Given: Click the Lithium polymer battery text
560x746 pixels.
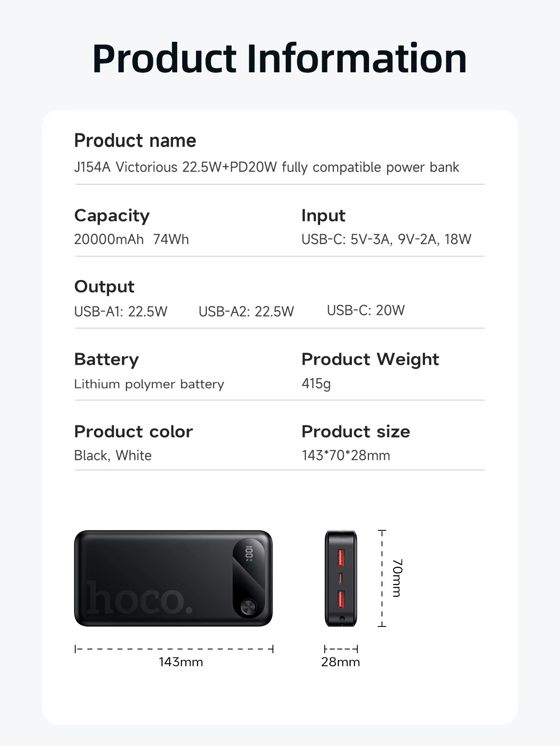Looking at the screenshot, I should 149,384.
